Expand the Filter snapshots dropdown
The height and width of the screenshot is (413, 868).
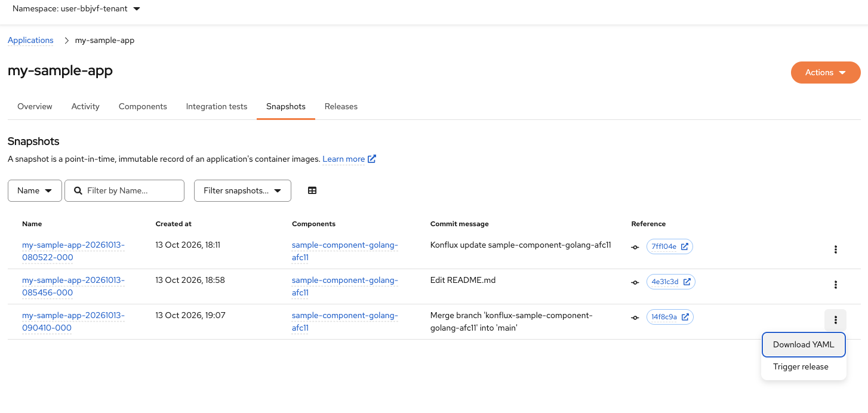pos(242,190)
